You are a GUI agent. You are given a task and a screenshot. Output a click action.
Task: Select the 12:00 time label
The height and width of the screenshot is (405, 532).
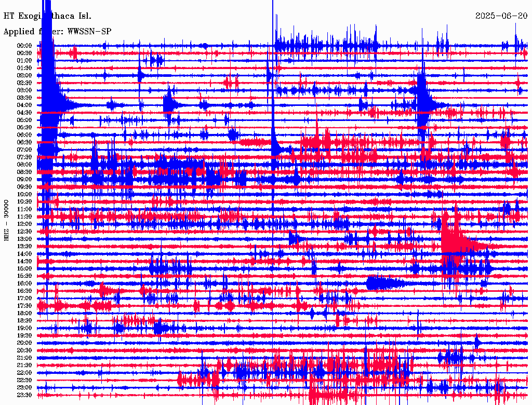pyautogui.click(x=24, y=224)
